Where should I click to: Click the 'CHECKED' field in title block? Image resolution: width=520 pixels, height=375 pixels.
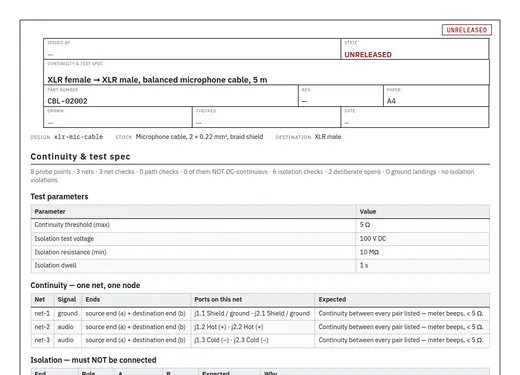tap(266, 117)
